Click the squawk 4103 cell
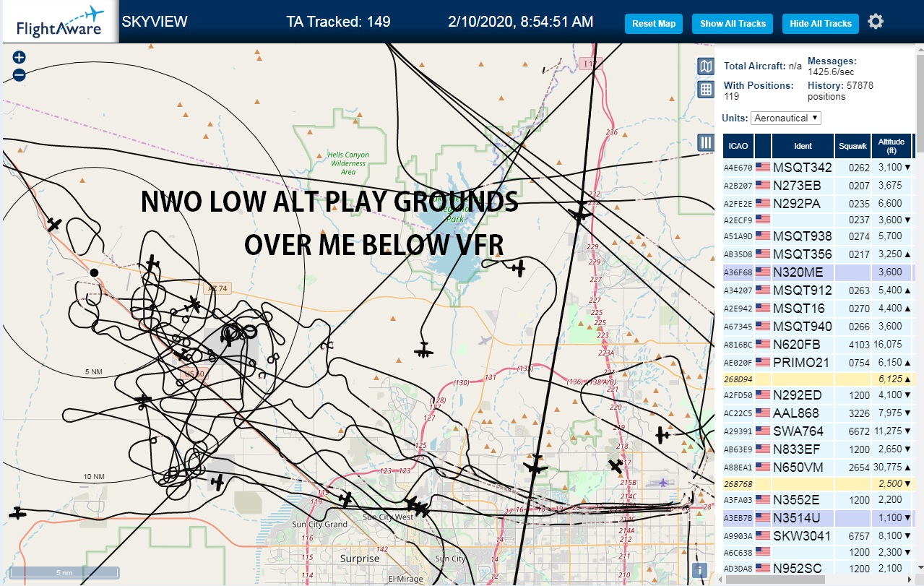The width and height of the screenshot is (924, 586). pyautogui.click(x=852, y=345)
